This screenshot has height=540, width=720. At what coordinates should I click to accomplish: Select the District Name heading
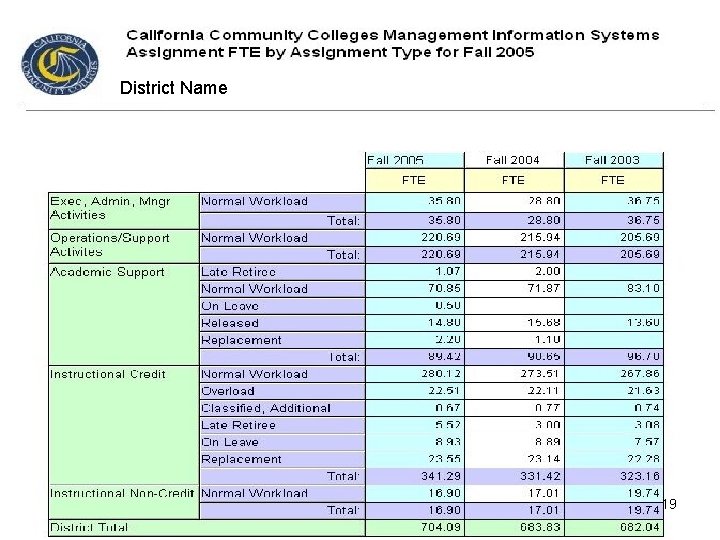coord(174,88)
